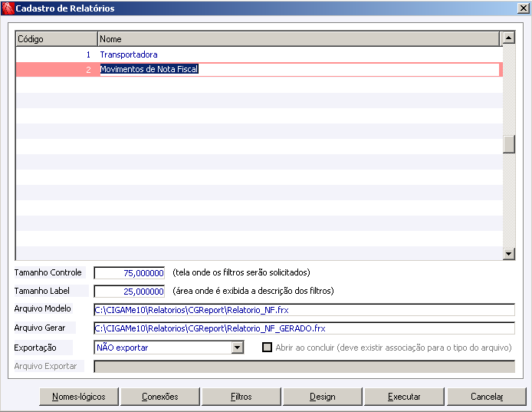Viewport: 532px width, 412px height.
Task: Click the Nome column header
Action: (x=298, y=39)
